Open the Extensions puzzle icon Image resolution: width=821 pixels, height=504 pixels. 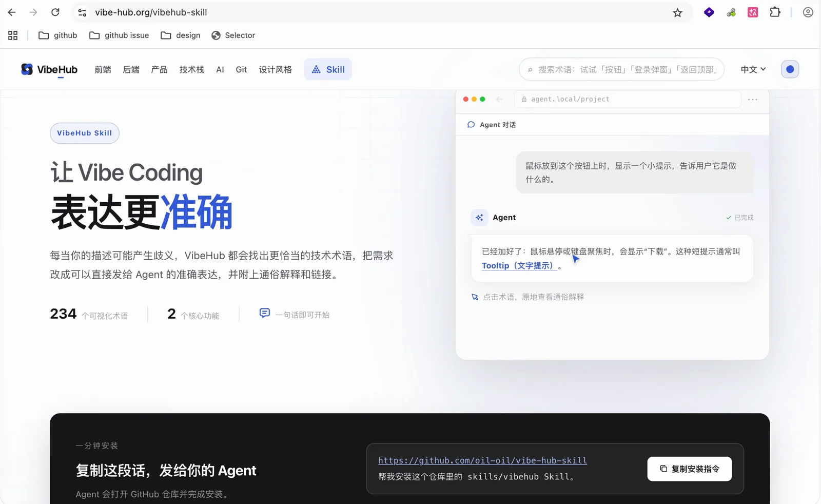775,12
